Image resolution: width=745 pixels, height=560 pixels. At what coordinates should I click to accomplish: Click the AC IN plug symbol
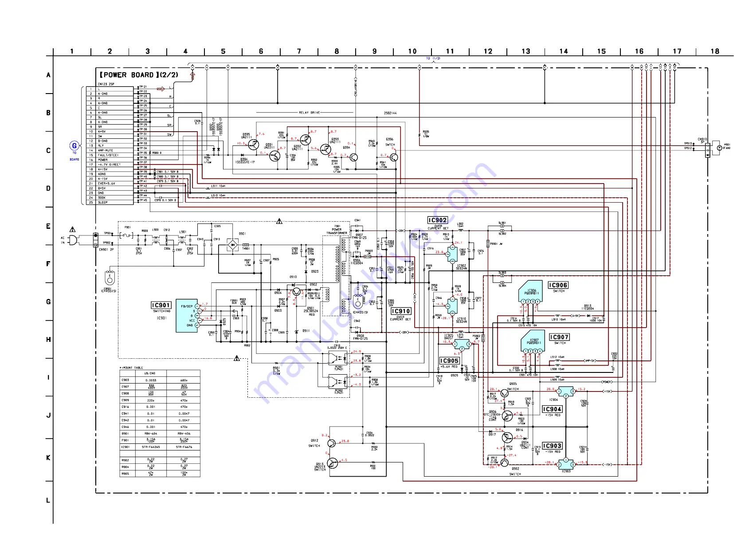pyautogui.click(x=73, y=240)
